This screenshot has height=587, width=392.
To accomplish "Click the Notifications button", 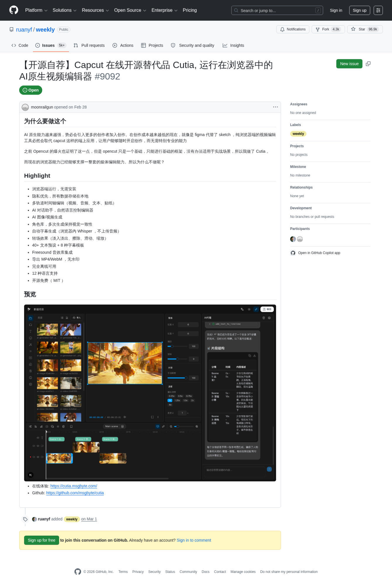I will [293, 29].
